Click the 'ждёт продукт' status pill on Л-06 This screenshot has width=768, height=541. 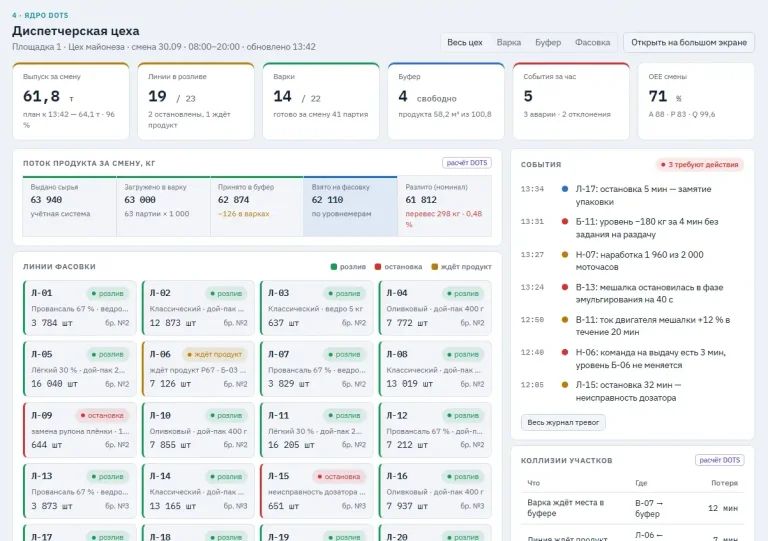point(215,354)
